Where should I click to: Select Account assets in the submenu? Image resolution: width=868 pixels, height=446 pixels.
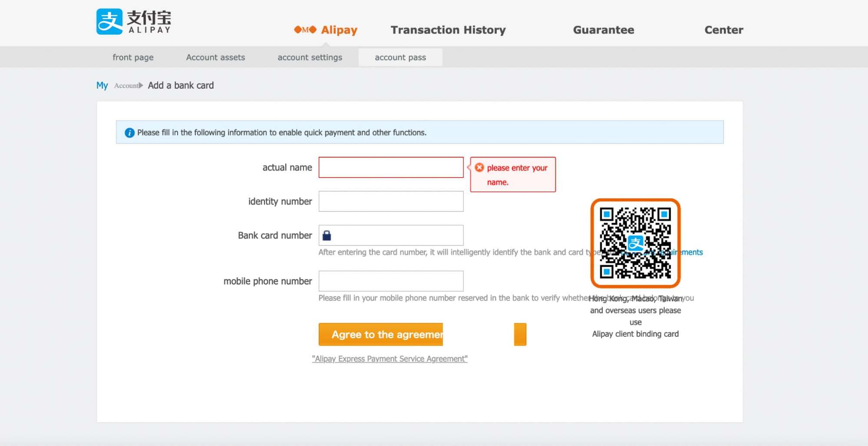pyautogui.click(x=215, y=57)
